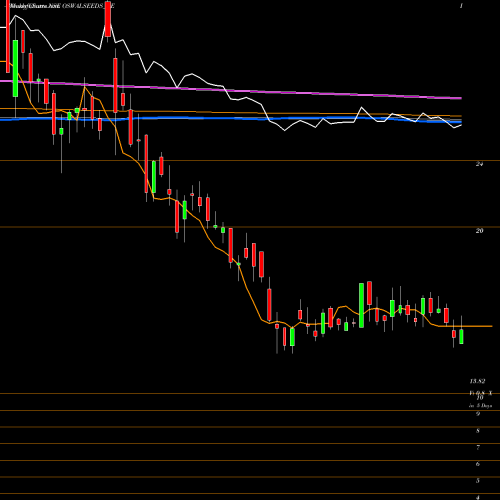This screenshot has width=500, height=500.
Task: Click the 7 price axis label
Action: (478, 447)
